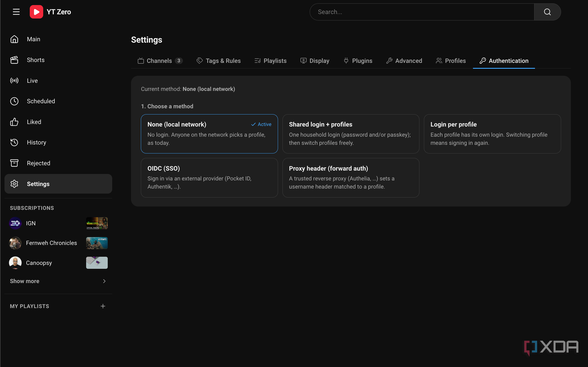Click the History icon in the sidebar
Image resolution: width=588 pixels, height=367 pixels.
(x=14, y=143)
